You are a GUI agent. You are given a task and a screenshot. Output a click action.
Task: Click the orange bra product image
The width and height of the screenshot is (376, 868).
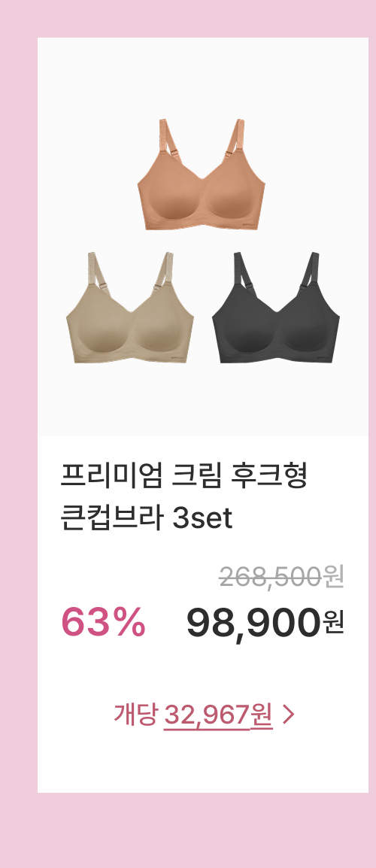pyautogui.click(x=202, y=175)
